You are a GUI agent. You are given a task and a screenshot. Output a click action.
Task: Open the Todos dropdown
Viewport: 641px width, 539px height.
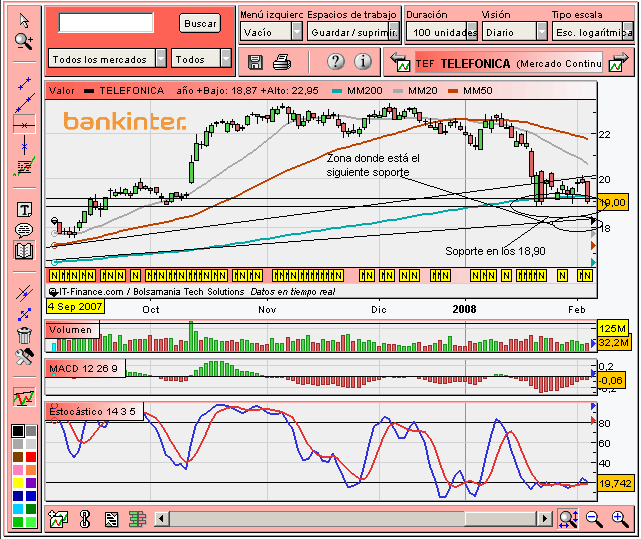(202, 58)
